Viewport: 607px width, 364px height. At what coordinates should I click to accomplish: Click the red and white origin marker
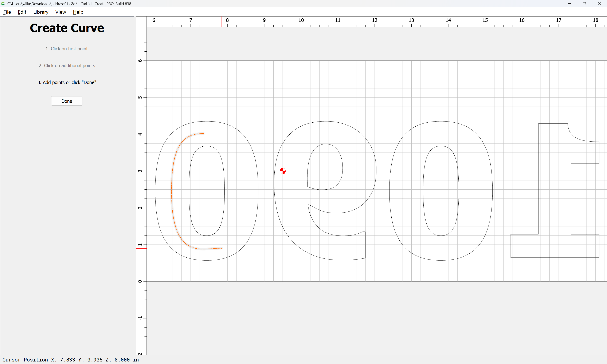[283, 171]
